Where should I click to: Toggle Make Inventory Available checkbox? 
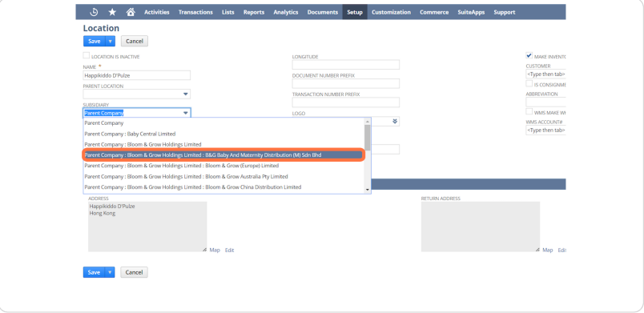coord(529,55)
